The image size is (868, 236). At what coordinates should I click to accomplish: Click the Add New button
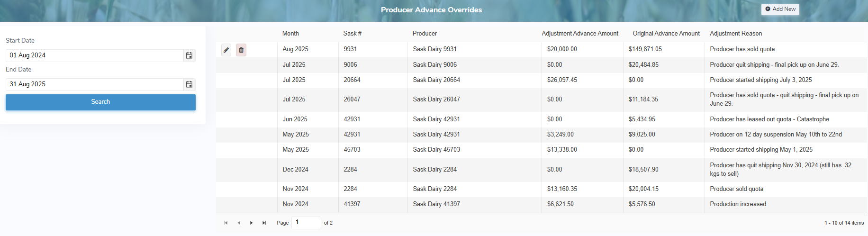[780, 9]
